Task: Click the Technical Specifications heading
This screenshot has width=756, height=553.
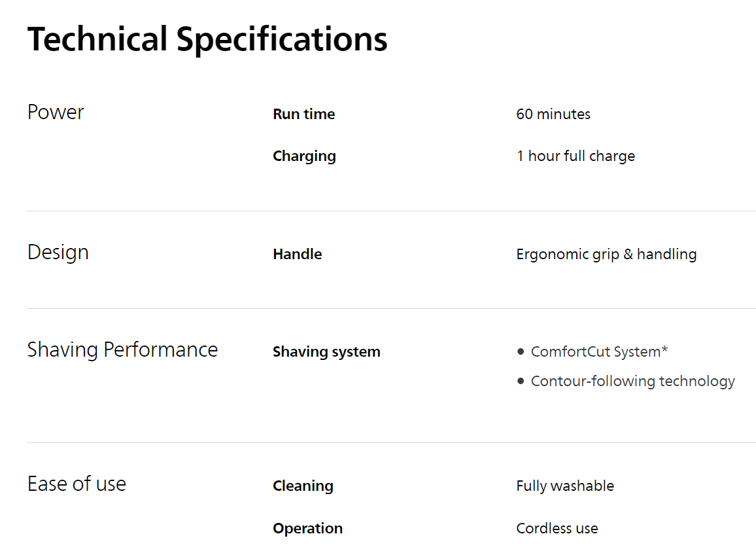Action: point(207,39)
